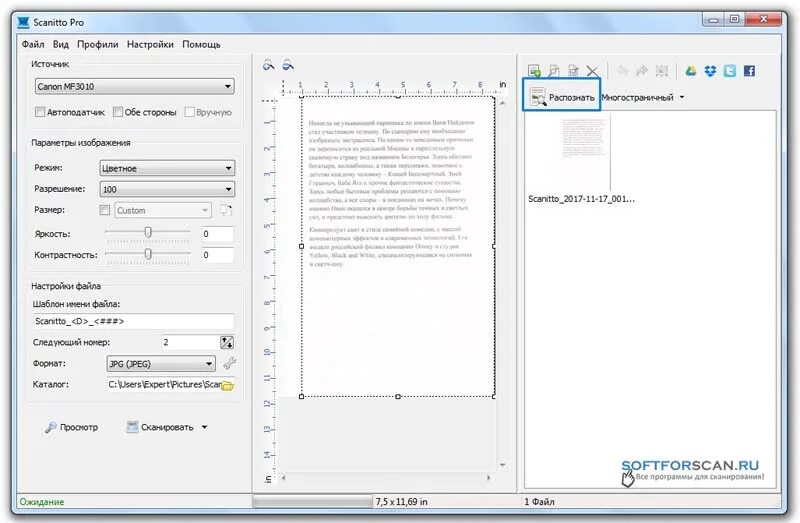Click the zoom out magnifier icon
Screen dimensions: 800x523
tap(288, 65)
